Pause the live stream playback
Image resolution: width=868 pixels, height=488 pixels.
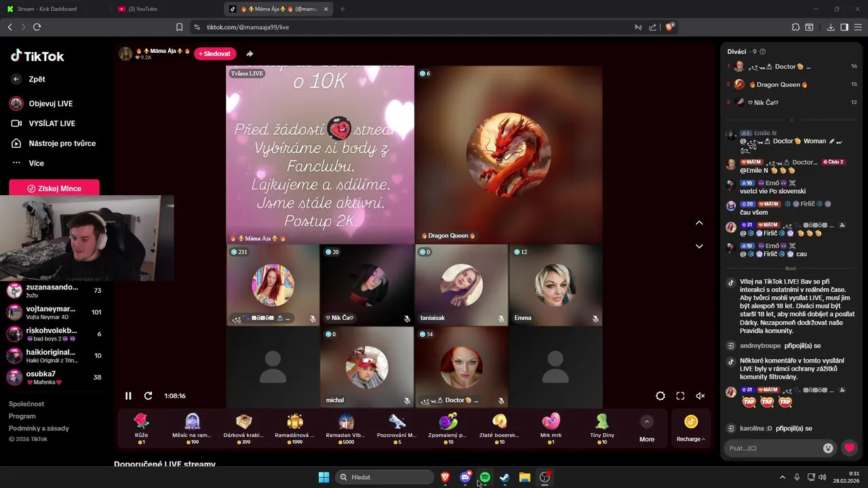(128, 396)
